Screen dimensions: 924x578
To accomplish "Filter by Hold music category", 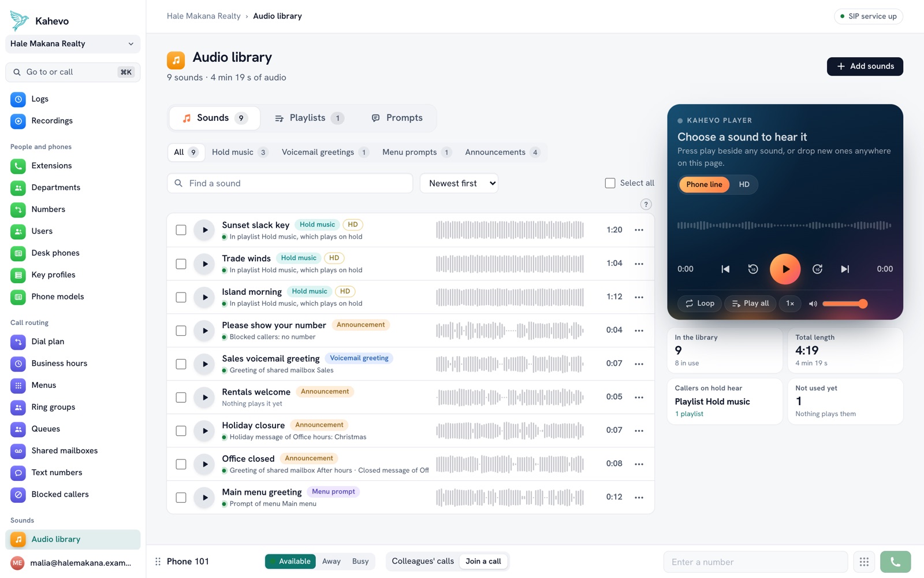I will [240, 152].
